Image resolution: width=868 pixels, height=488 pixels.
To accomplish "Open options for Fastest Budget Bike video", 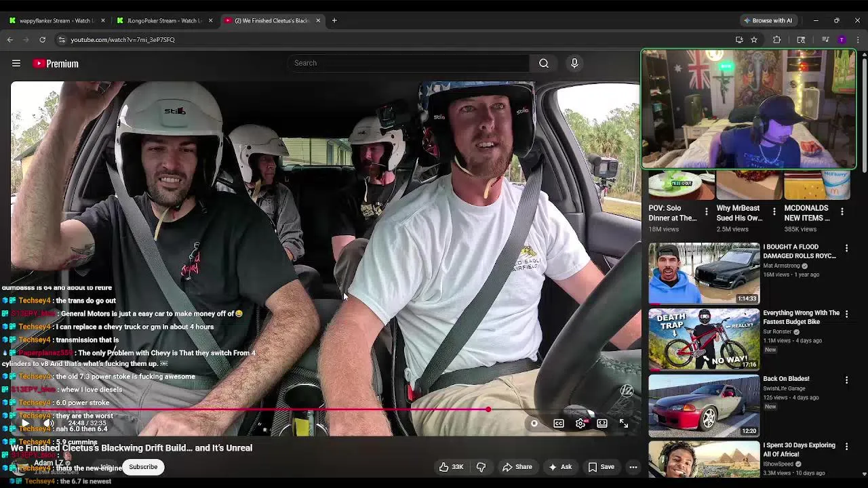I will 846,314.
